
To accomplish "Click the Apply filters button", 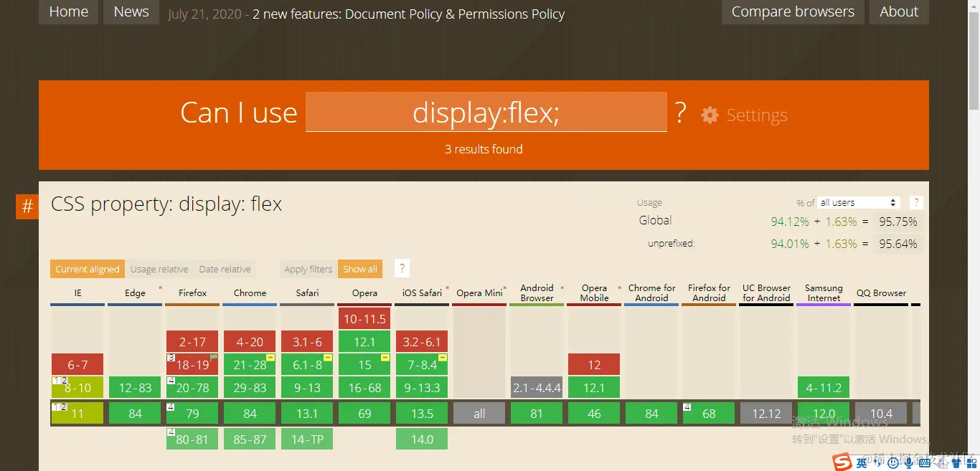I will (308, 269).
